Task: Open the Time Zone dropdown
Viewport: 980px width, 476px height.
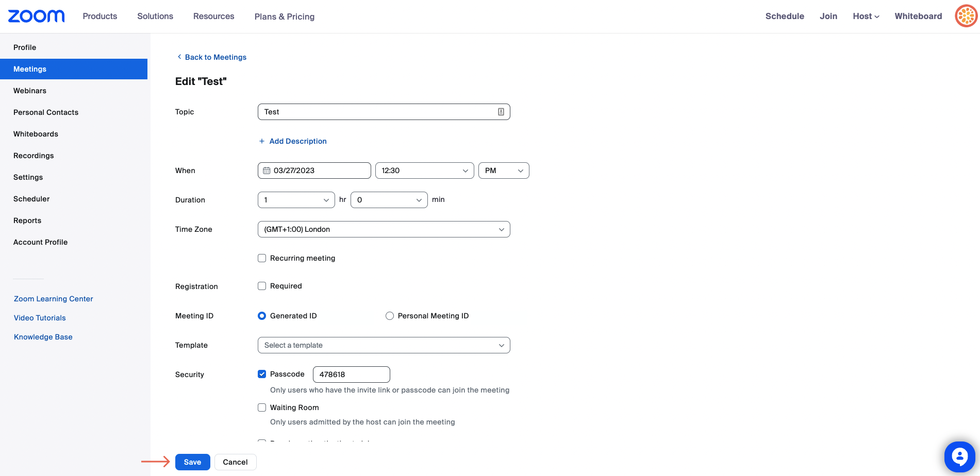Action: [384, 229]
